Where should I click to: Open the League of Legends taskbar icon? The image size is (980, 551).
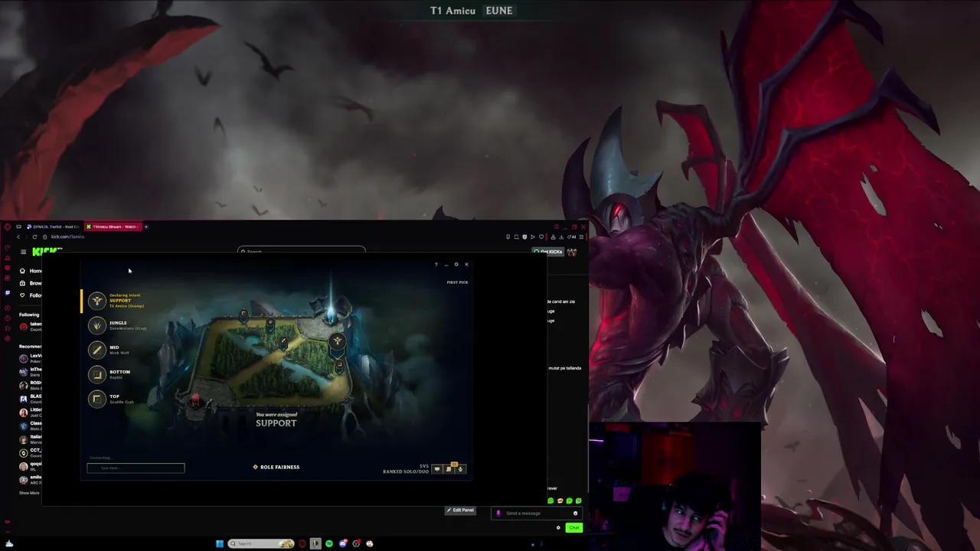315,543
